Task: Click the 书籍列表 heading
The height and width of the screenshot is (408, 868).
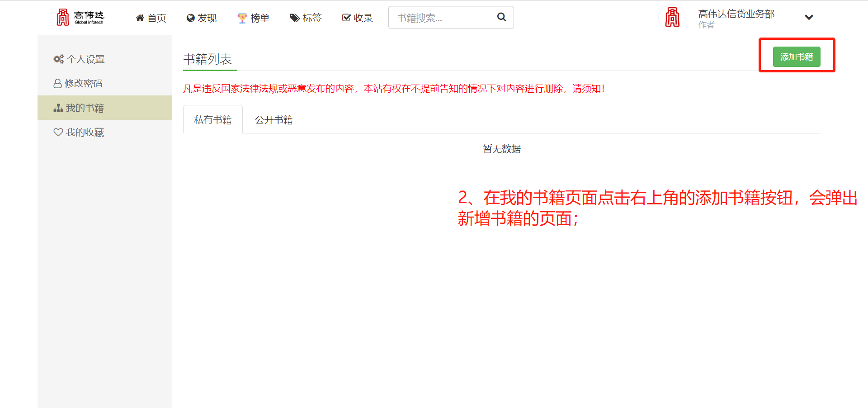Action: pos(208,59)
